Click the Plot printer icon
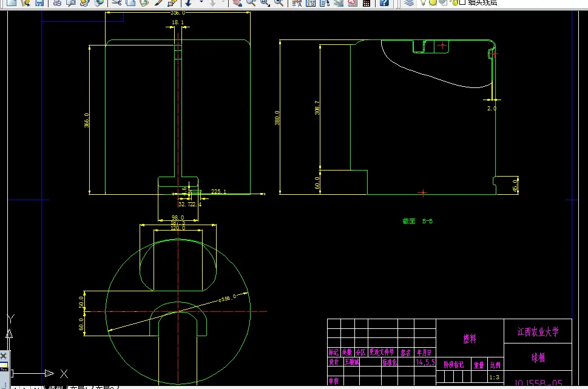This screenshot has width=588, height=389. tap(56, 2)
